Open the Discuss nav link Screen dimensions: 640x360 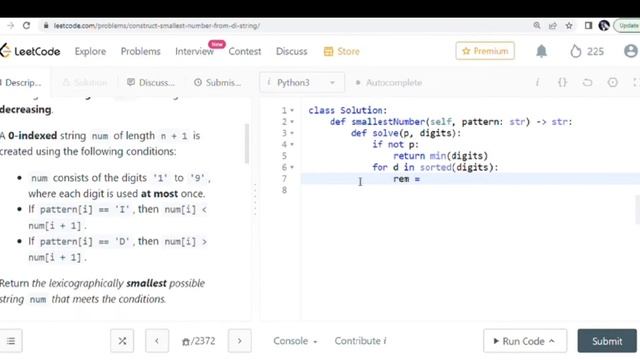(291, 51)
